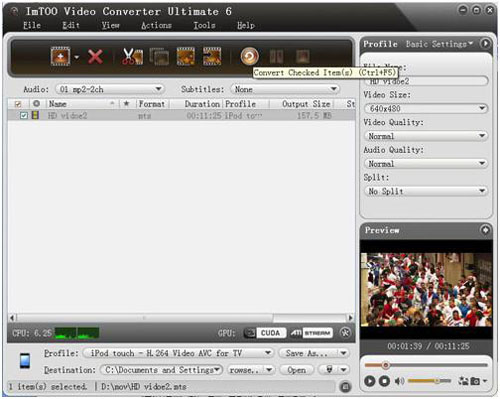Image resolution: width=500 pixels, height=399 pixels.
Task: Open the File menu
Action: pos(32,25)
